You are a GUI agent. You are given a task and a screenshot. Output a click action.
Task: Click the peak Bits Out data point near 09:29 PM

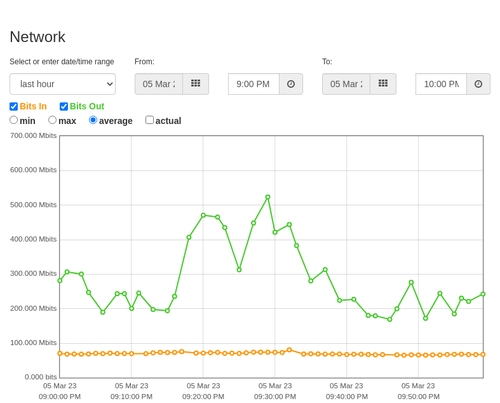click(x=268, y=197)
